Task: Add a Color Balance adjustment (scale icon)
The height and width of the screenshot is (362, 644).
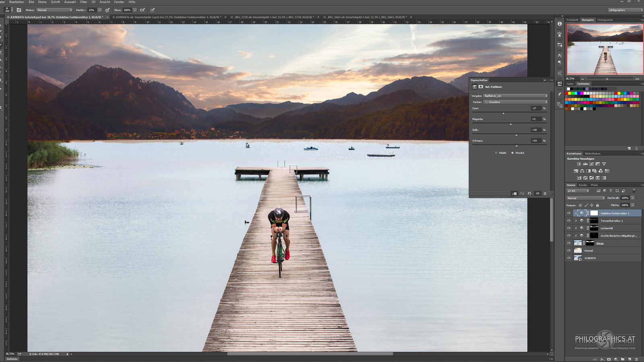Action: click(x=582, y=171)
